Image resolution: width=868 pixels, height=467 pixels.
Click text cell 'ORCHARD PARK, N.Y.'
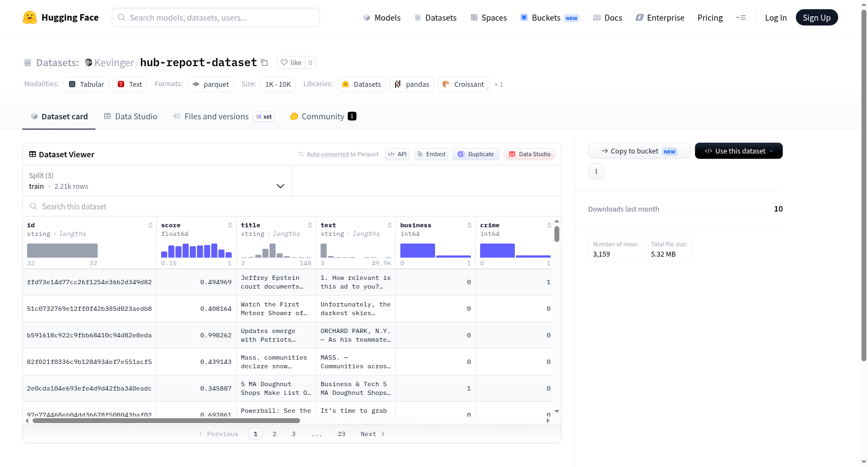(355, 335)
